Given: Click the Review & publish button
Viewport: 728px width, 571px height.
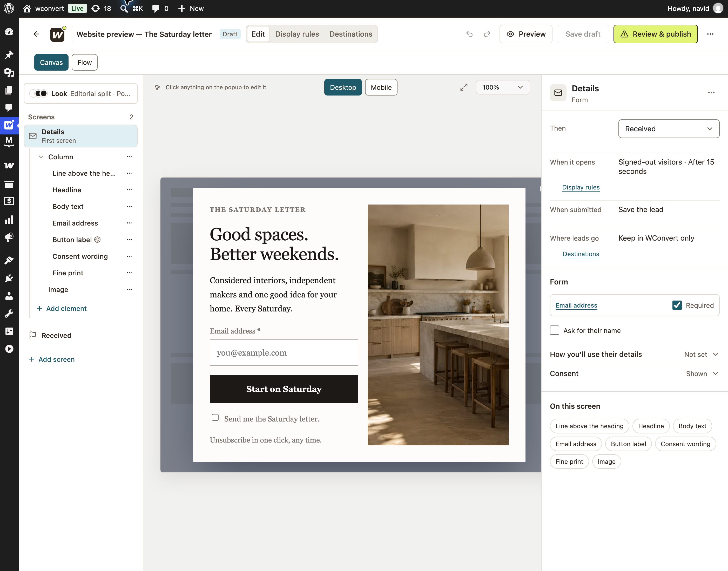Looking at the screenshot, I should tap(656, 34).
